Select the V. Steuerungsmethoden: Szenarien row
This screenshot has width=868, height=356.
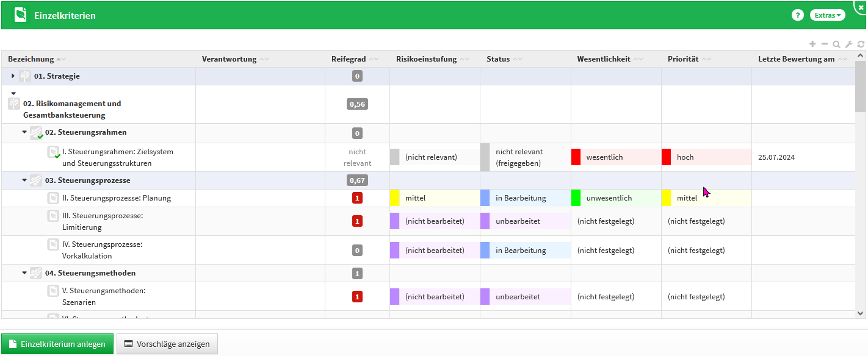point(104,296)
